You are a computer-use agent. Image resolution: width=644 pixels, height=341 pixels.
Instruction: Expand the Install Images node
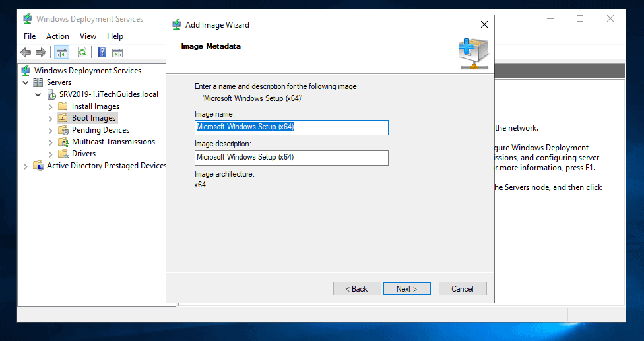pyautogui.click(x=51, y=106)
